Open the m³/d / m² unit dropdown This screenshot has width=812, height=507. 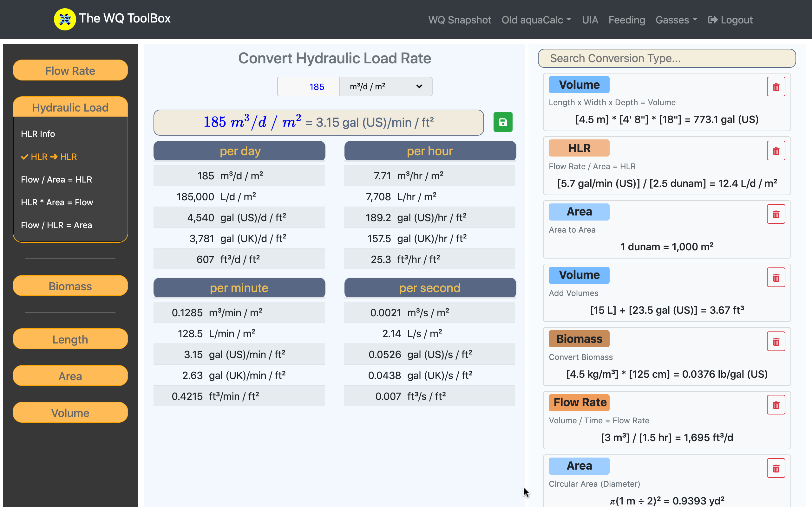[x=385, y=87]
